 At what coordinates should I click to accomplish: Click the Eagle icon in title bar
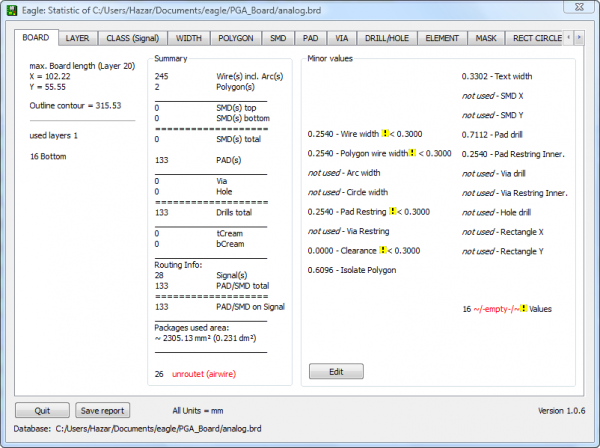coord(13,11)
